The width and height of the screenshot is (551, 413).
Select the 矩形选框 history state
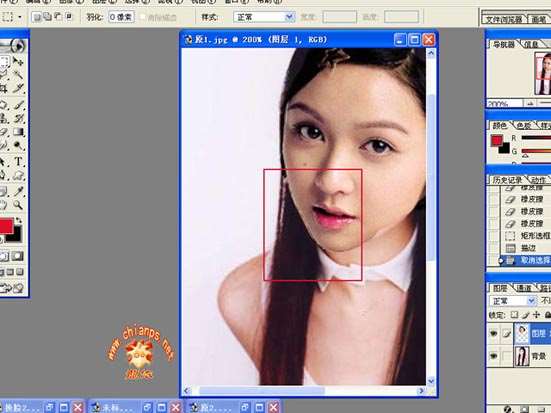(526, 236)
